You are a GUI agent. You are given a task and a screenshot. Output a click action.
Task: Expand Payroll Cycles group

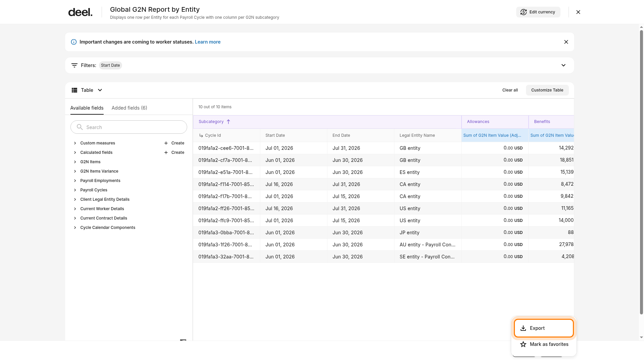pyautogui.click(x=75, y=190)
